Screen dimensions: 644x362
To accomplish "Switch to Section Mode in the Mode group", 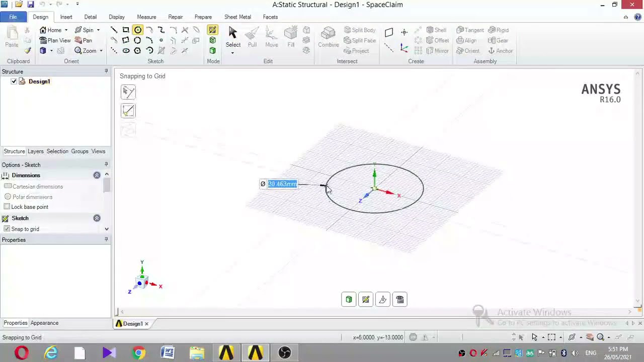I will coord(212,41).
